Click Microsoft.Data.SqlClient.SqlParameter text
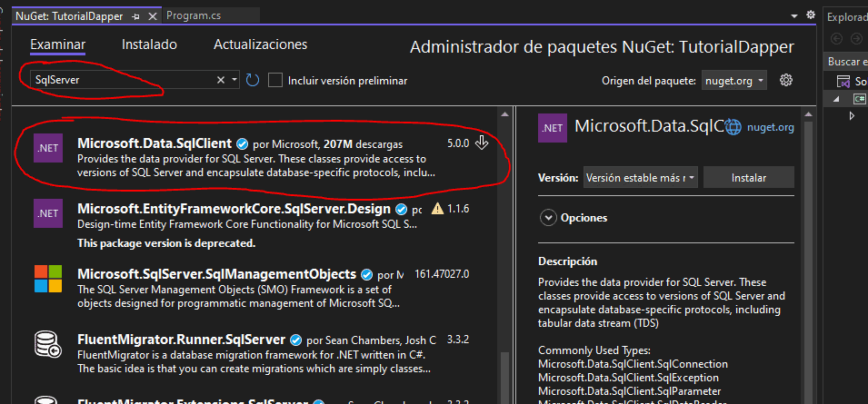Image resolution: width=868 pixels, height=404 pixels. click(x=629, y=391)
